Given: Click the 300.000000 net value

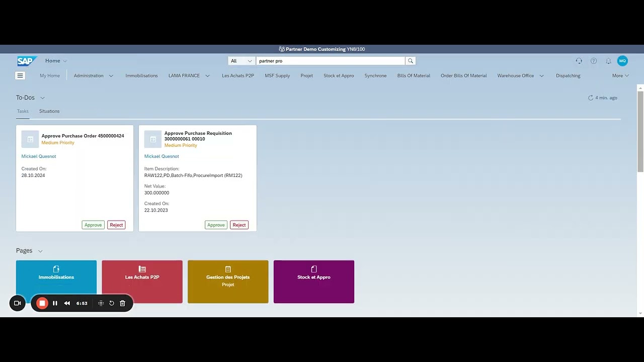Looking at the screenshot, I should tap(156, 193).
